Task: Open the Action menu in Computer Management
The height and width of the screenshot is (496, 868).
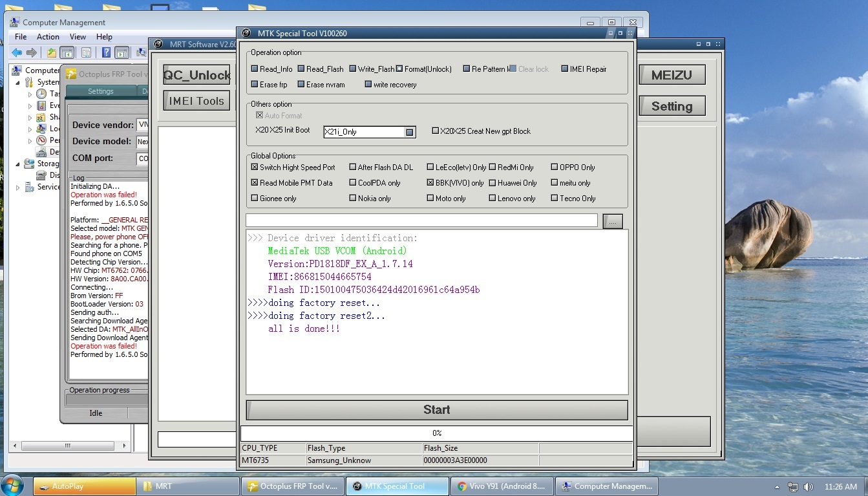Action: point(48,37)
